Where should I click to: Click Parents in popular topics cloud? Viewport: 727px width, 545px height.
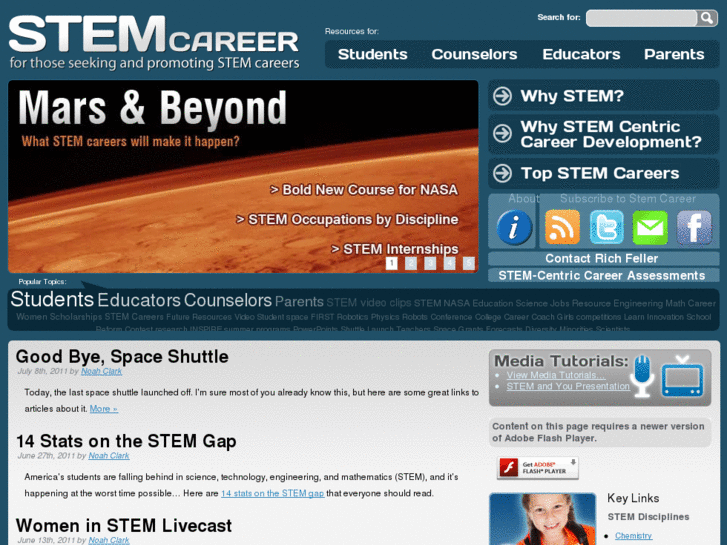coord(299,302)
